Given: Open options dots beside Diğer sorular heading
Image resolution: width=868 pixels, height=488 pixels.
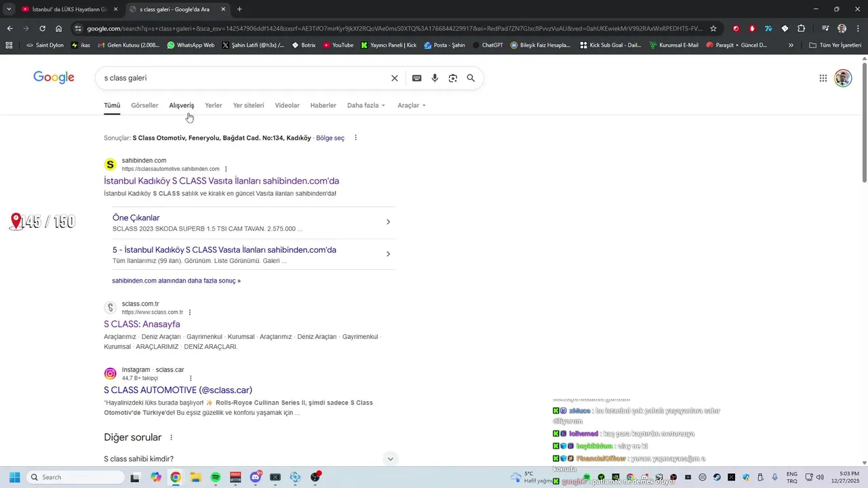Looking at the screenshot, I should tap(171, 438).
